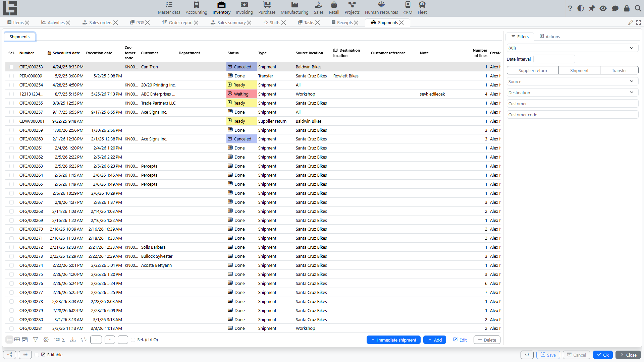
Task: Click the Customer filter field
Action: pos(573,104)
